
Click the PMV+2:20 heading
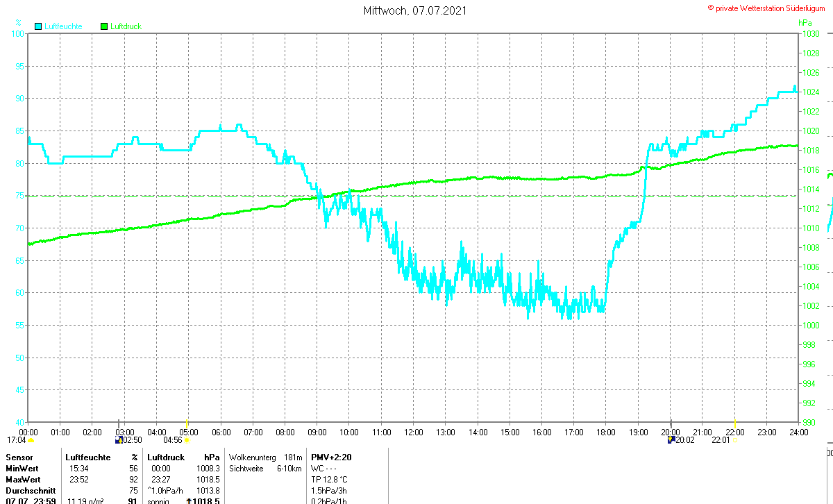click(x=330, y=457)
